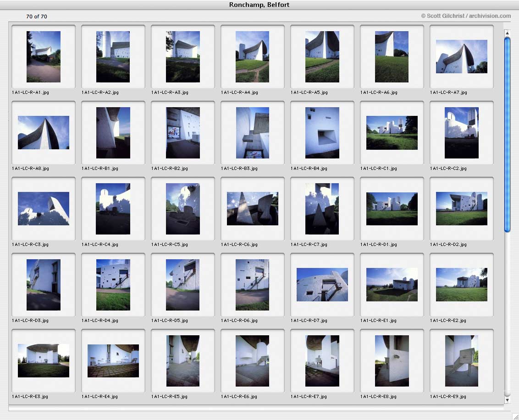
Task: Select thumbnail 1A1-LC-R-C6.jpg
Action: click(x=253, y=209)
